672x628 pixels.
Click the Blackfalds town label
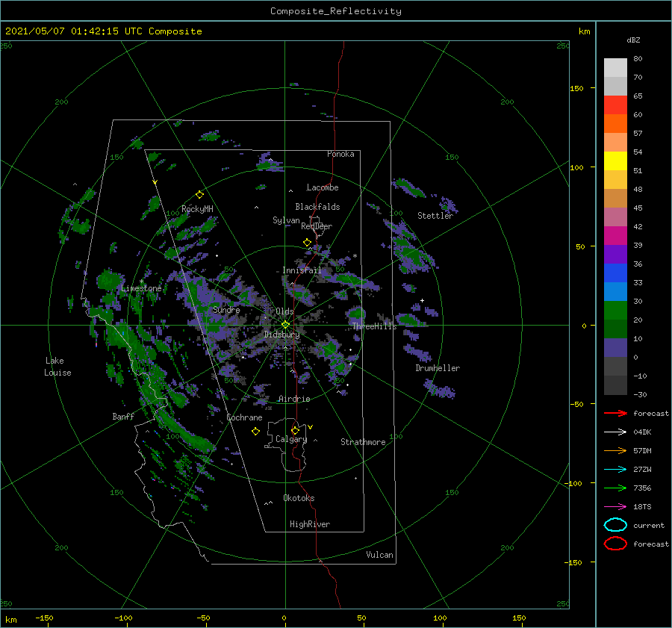click(x=317, y=207)
